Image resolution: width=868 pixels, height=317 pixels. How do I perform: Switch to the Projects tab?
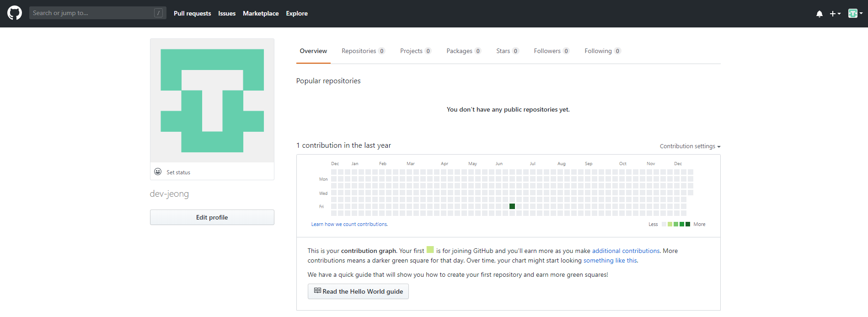click(x=416, y=51)
